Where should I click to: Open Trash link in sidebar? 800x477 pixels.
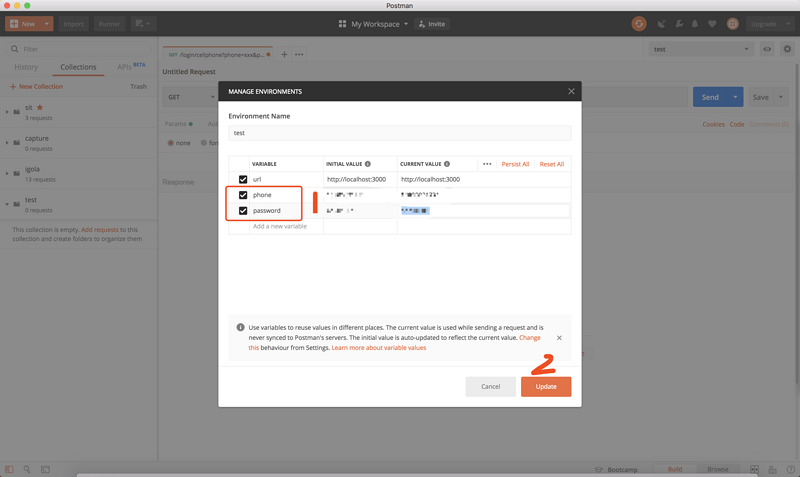(138, 87)
